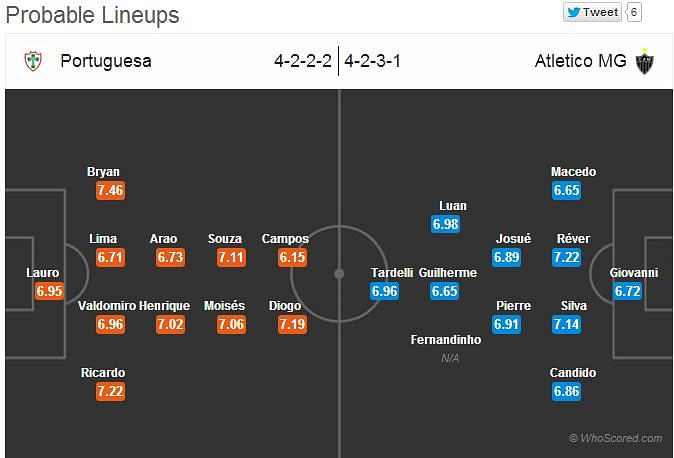Open the tweet count bubble showing 6
674x458 pixels.
pyautogui.click(x=634, y=12)
